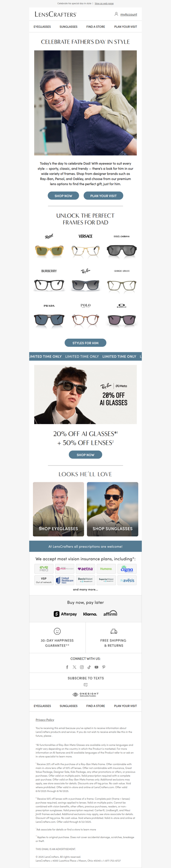Open the Instagram social icon
171x868 pixels.
tap(82, 667)
